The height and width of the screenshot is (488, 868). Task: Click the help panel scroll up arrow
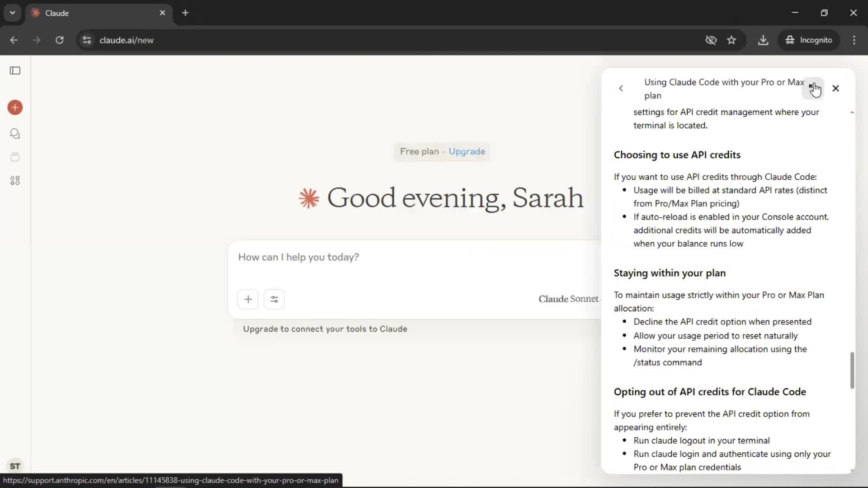point(852,112)
